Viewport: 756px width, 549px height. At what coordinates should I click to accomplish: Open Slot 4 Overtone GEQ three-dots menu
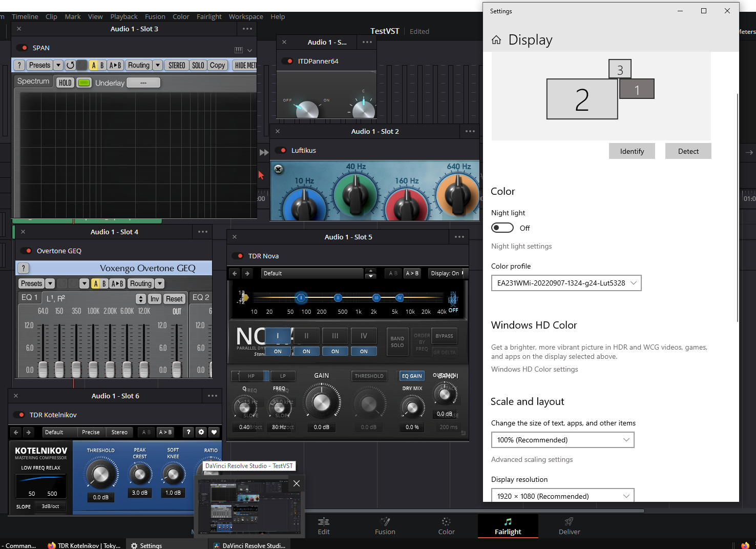(203, 232)
